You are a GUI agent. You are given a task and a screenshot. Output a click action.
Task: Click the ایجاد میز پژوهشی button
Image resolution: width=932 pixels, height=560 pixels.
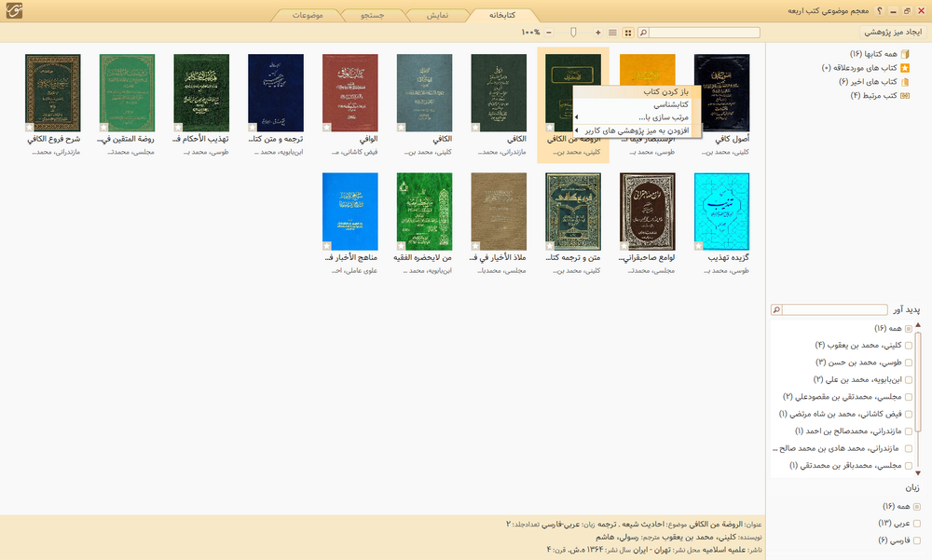click(893, 32)
